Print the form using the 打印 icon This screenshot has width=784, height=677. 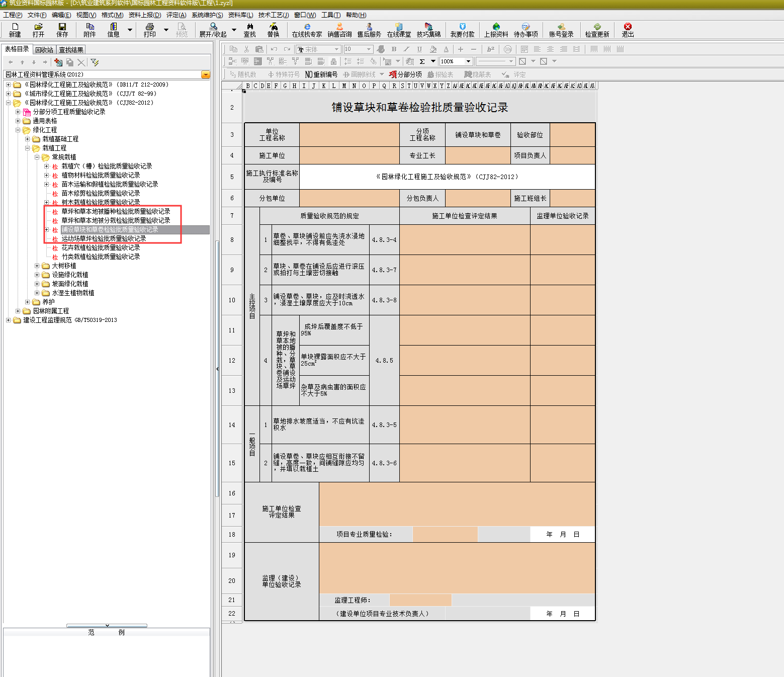point(149,30)
